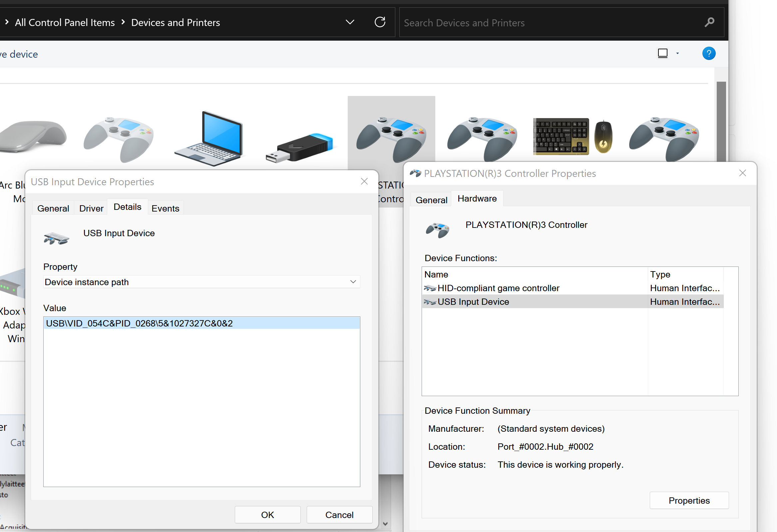Open the Property dropdown showing Device instance path
This screenshot has height=532, width=777.
(x=201, y=282)
